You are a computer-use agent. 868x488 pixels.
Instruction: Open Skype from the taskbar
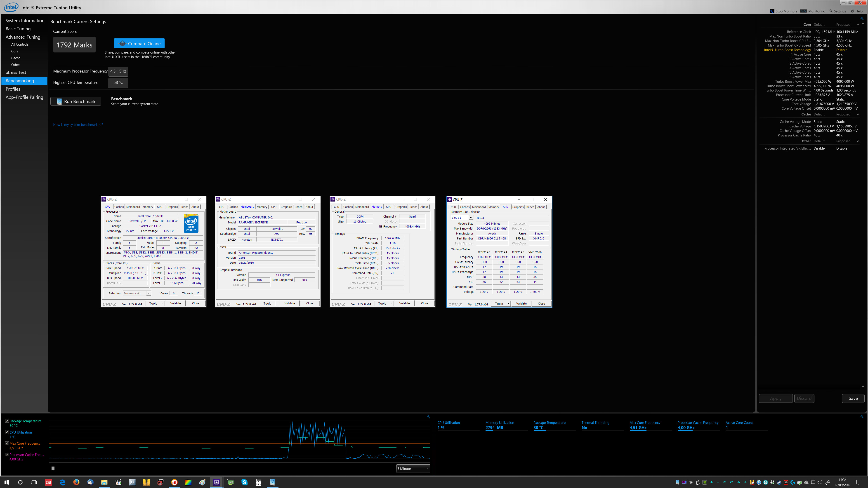(x=244, y=482)
